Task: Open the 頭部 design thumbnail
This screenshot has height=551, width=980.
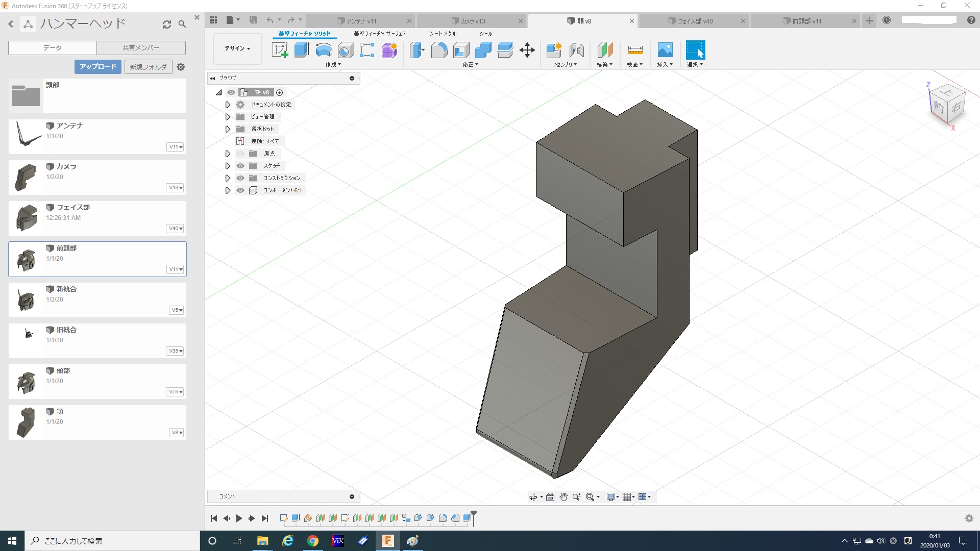Action: point(26,382)
